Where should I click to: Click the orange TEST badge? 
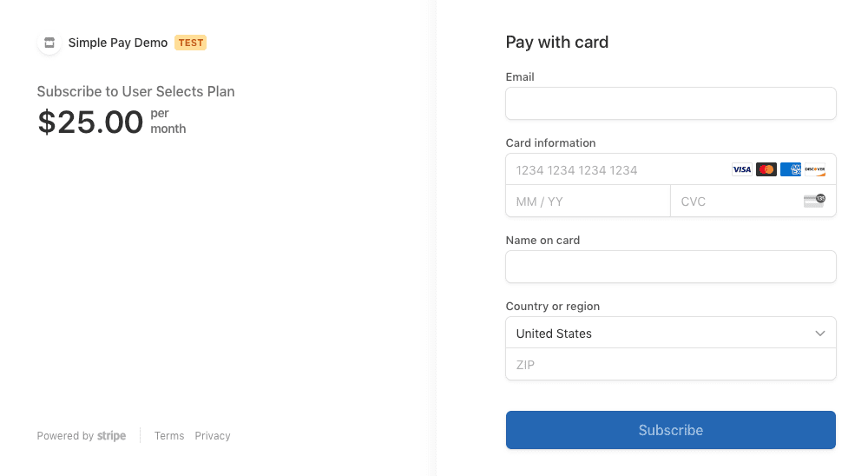(190, 43)
